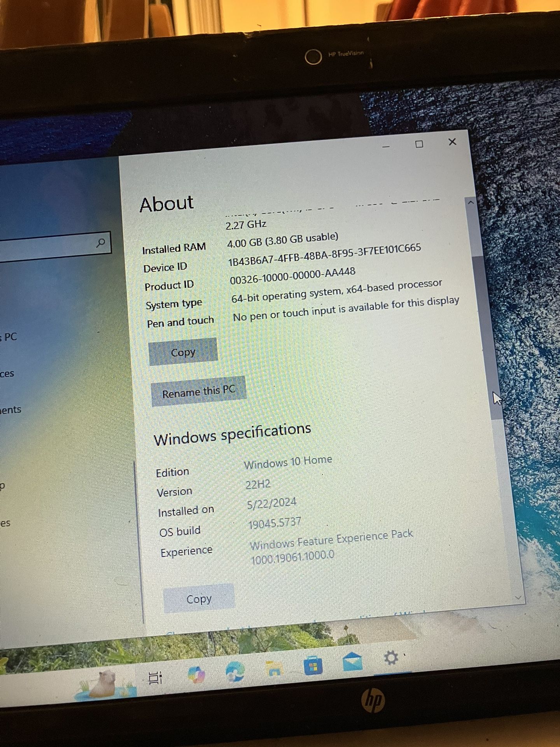This screenshot has height=747, width=560.
Task: Copy the Windows specifications
Action: [199, 599]
